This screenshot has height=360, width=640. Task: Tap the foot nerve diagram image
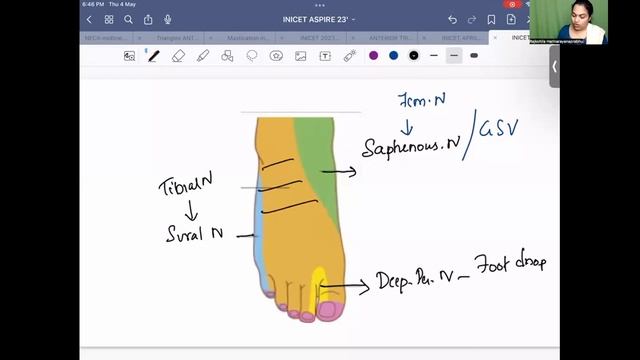point(299,219)
